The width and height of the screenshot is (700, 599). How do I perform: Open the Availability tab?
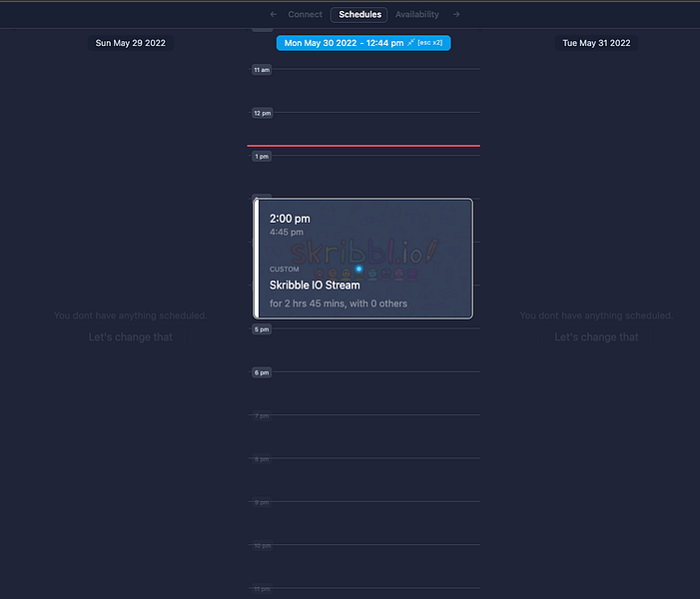[x=417, y=14]
